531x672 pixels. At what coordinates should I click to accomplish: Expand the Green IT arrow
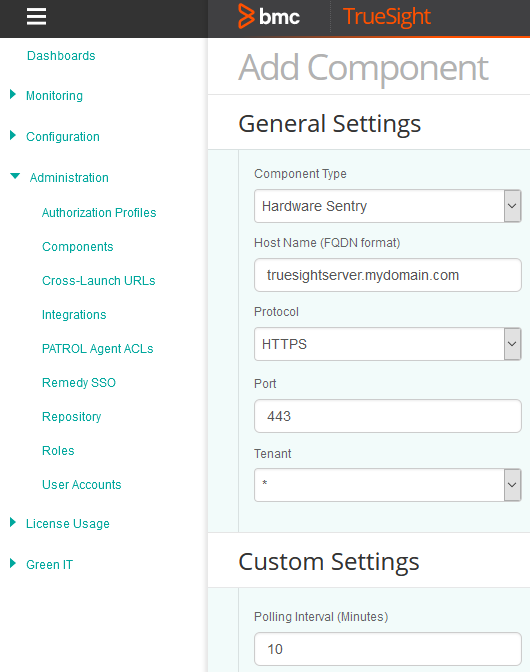pos(13,563)
